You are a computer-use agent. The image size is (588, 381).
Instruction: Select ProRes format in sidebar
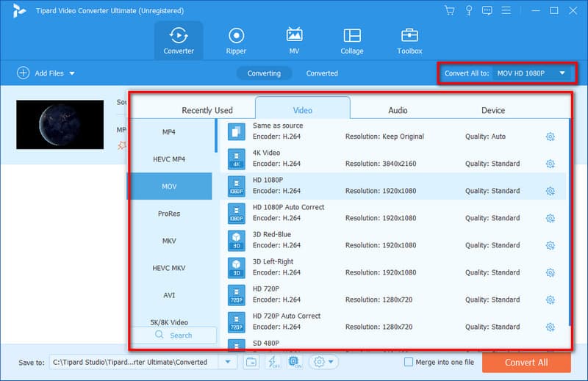pos(169,214)
